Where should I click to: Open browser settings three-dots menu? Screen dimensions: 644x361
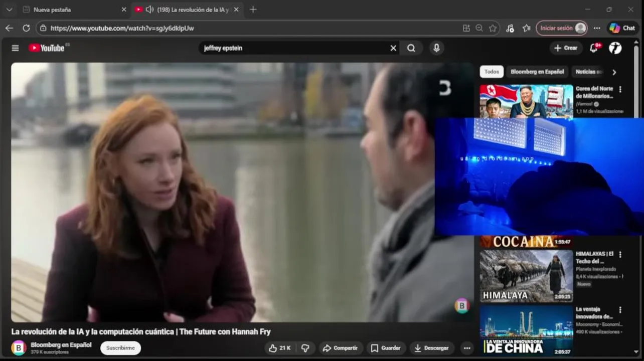597,28
